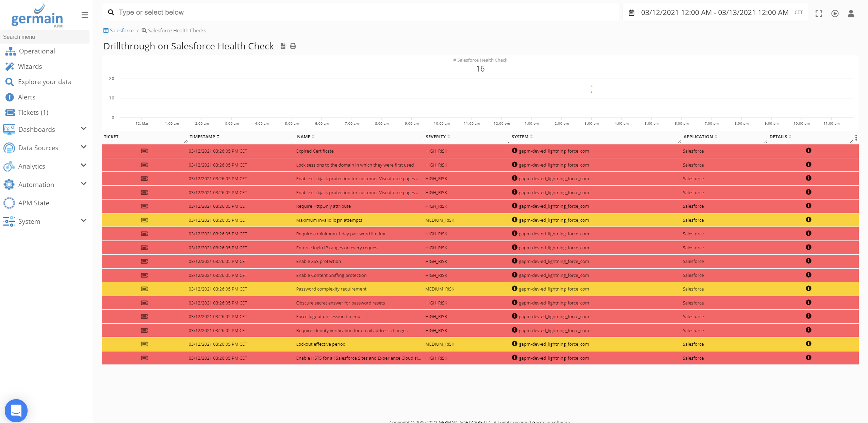Click the play auto-refresh control
This screenshot has height=423, width=868.
click(x=835, y=13)
